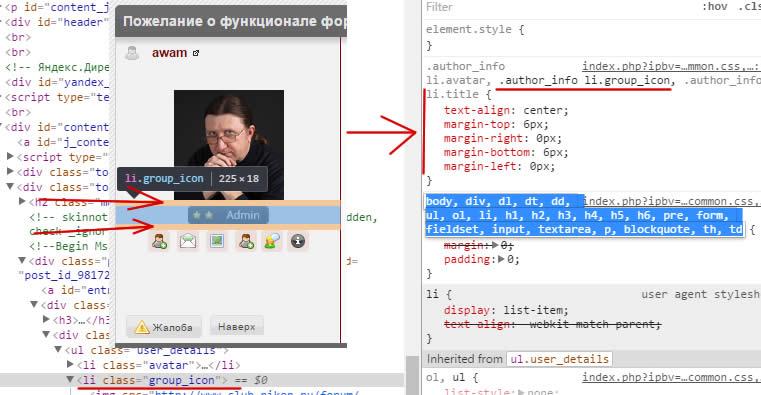Screen dimensions: 761x395
Task: Click the Пожелание о функционале title bar
Action: coord(231,21)
